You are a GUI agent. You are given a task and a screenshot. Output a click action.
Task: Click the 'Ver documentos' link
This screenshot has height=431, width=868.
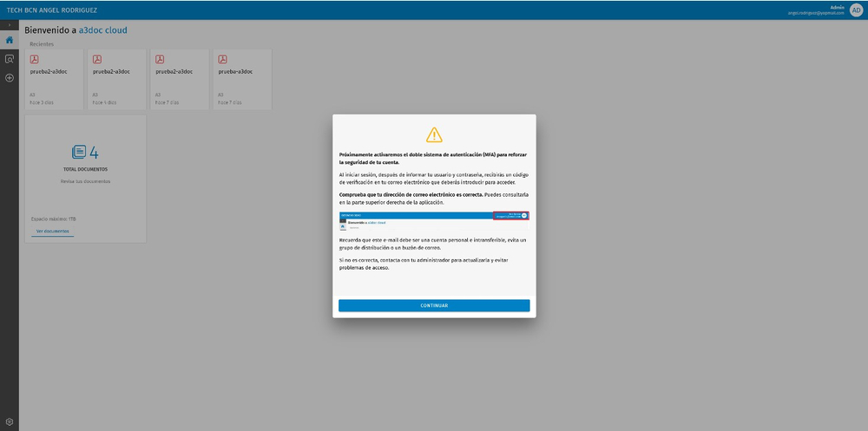pyautogui.click(x=53, y=232)
